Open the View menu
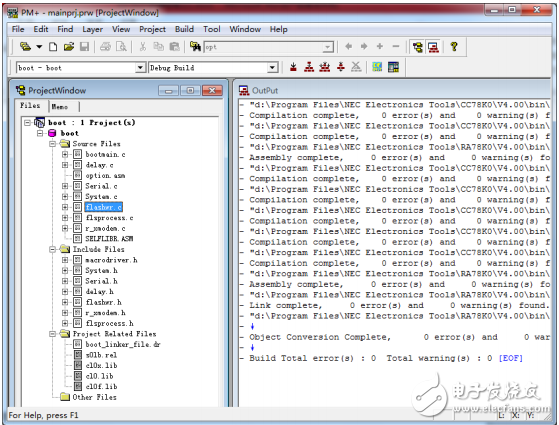The height and width of the screenshot is (425, 559). [121, 29]
